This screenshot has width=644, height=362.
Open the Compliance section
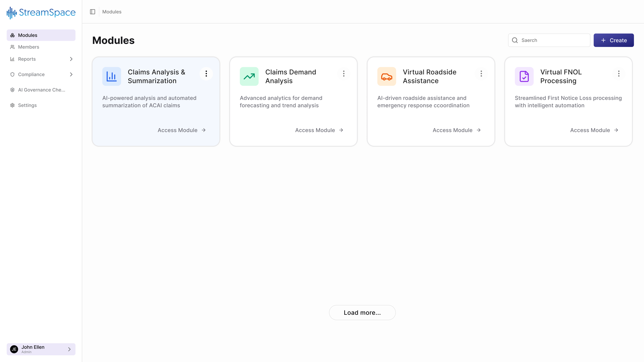41,74
